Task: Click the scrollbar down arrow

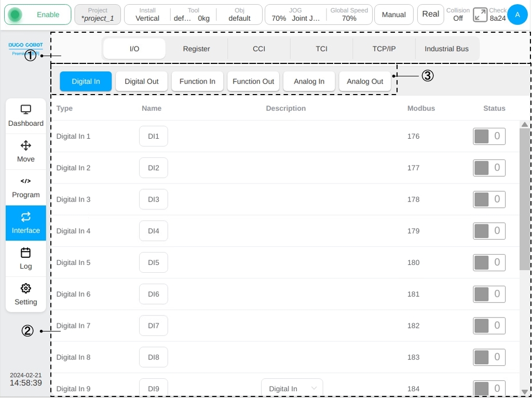Action: pyautogui.click(x=525, y=392)
